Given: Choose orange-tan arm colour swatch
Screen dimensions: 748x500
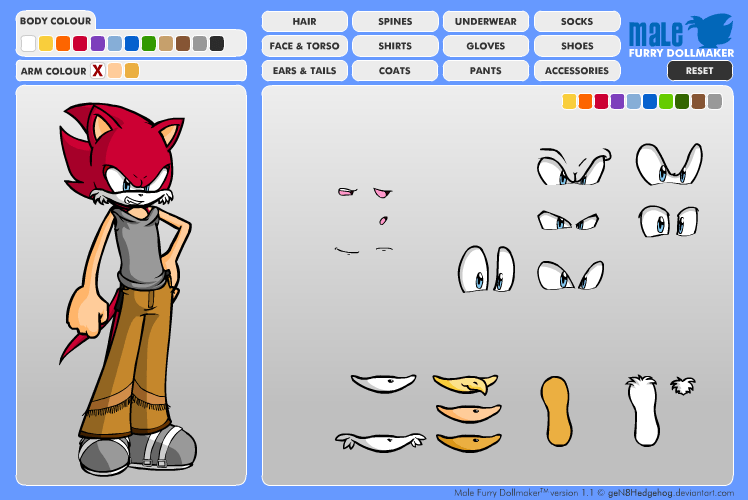Looking at the screenshot, I should point(132,71).
